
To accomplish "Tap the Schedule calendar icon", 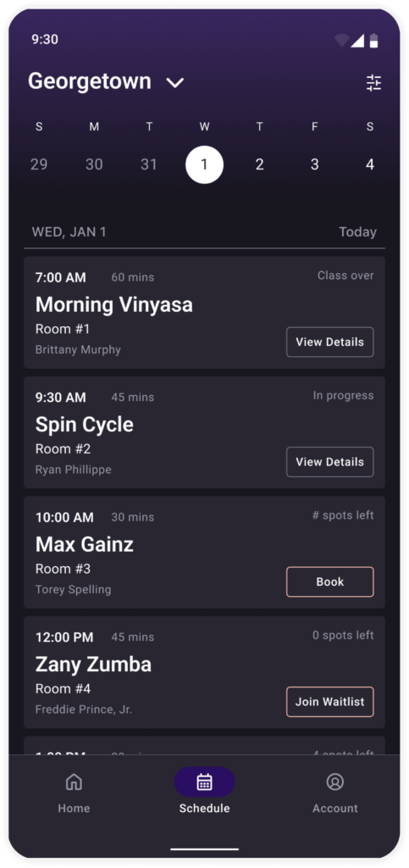I will (205, 782).
